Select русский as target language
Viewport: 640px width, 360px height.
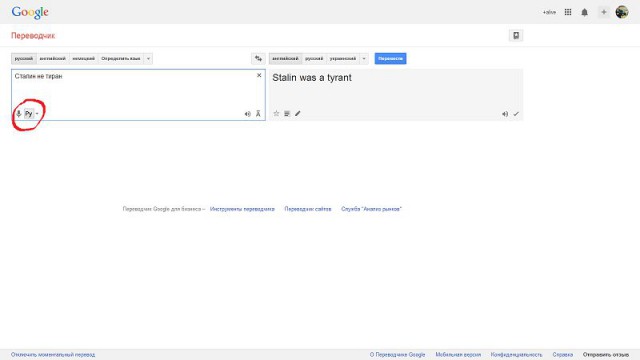pos(314,58)
